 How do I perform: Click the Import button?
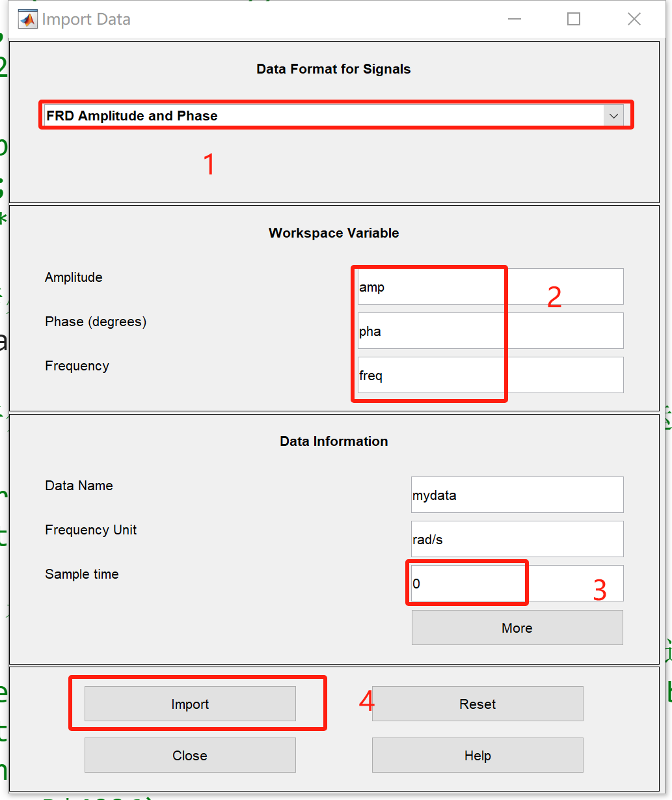click(190, 704)
